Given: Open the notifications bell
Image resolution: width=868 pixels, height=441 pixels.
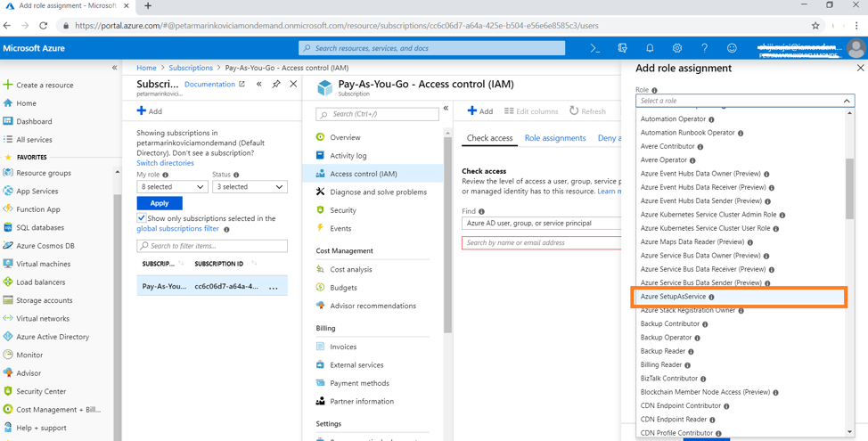Looking at the screenshot, I should [x=650, y=48].
